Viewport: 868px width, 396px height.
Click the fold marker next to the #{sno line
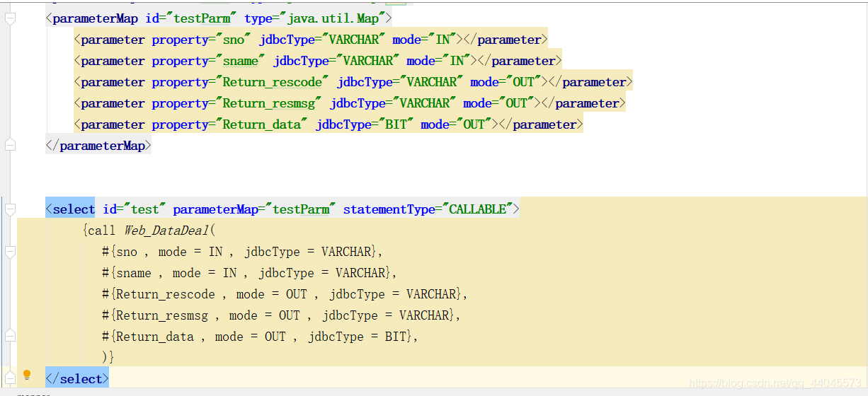10,252
